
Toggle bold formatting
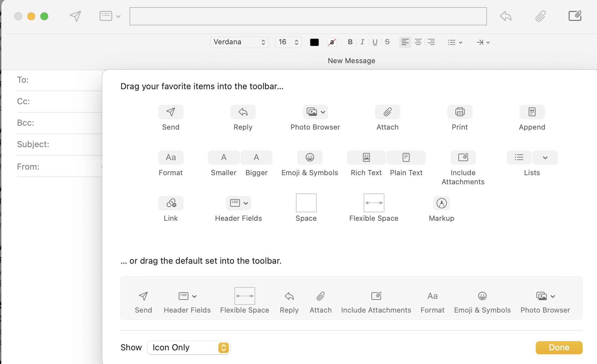pyautogui.click(x=350, y=42)
